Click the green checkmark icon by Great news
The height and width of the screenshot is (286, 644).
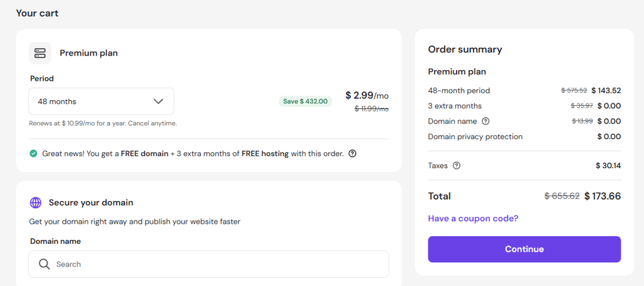pyautogui.click(x=33, y=154)
